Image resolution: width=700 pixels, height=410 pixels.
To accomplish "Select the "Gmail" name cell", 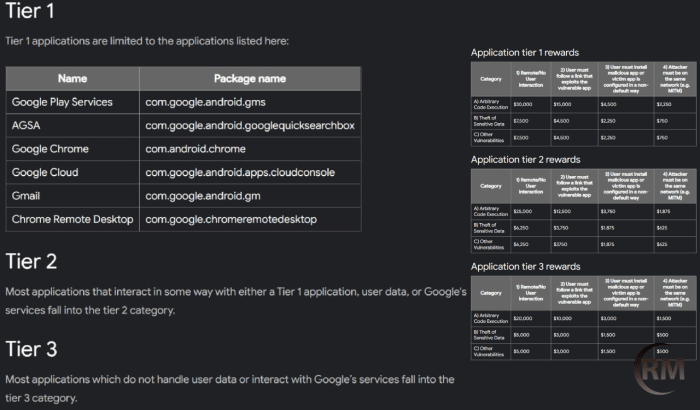I will (x=72, y=196).
